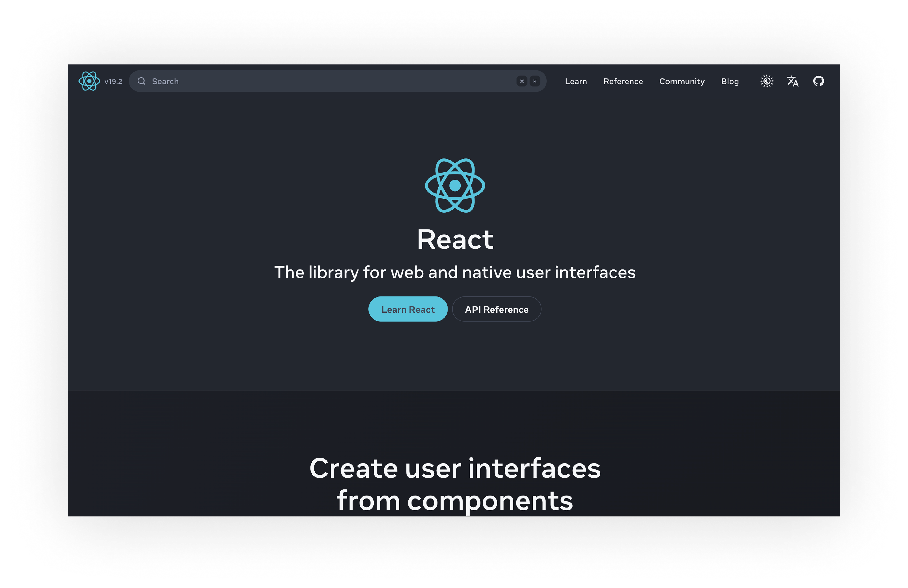This screenshot has height=588, width=908.
Task: Click the Learn React button
Action: point(408,309)
